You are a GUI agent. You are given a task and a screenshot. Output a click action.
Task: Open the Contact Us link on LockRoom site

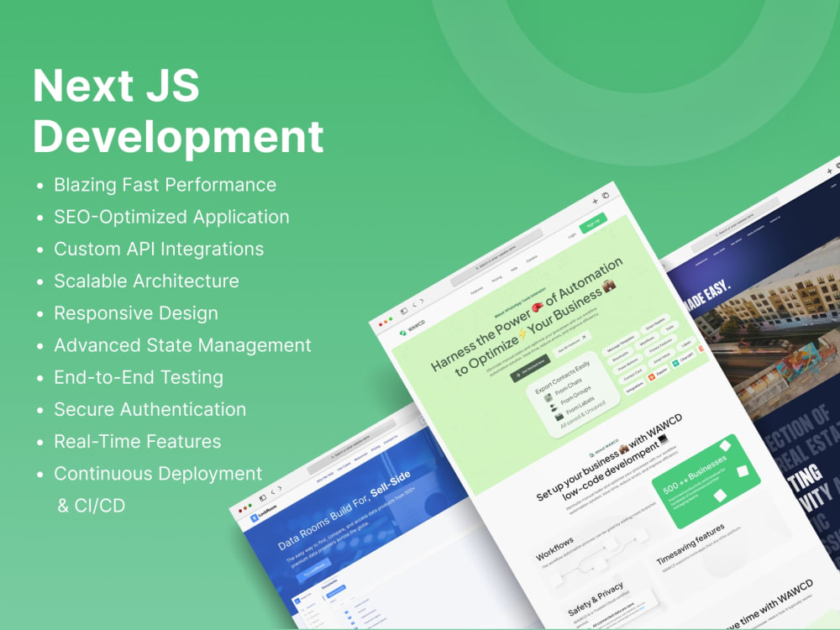pyautogui.click(x=391, y=439)
